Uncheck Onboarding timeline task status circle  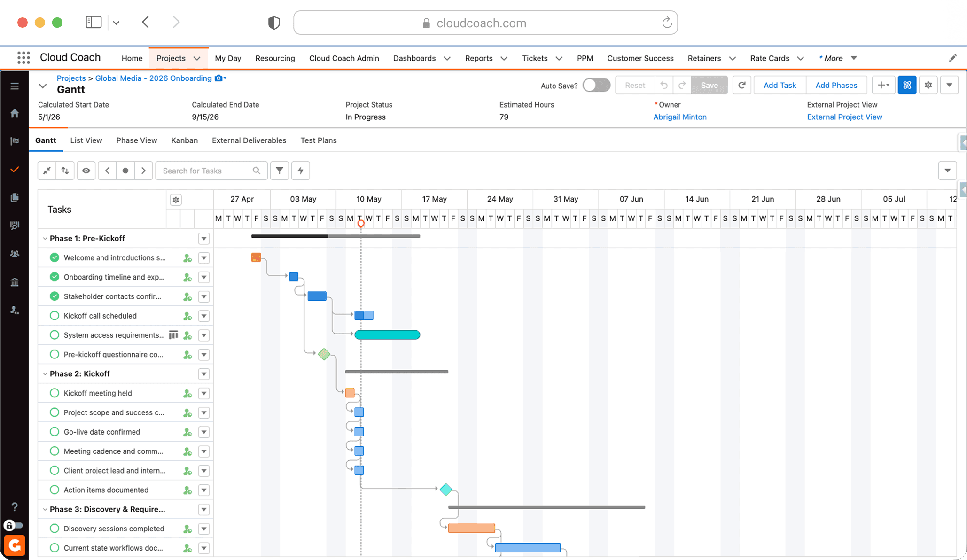(55, 277)
